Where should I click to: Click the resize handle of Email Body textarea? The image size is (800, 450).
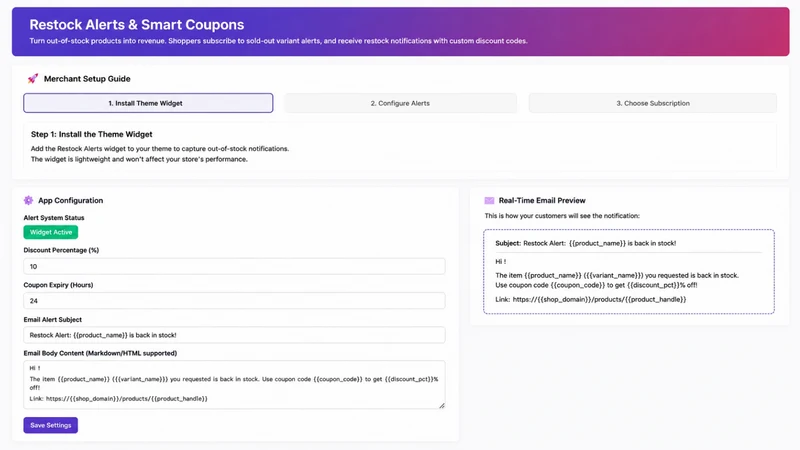tap(441, 406)
